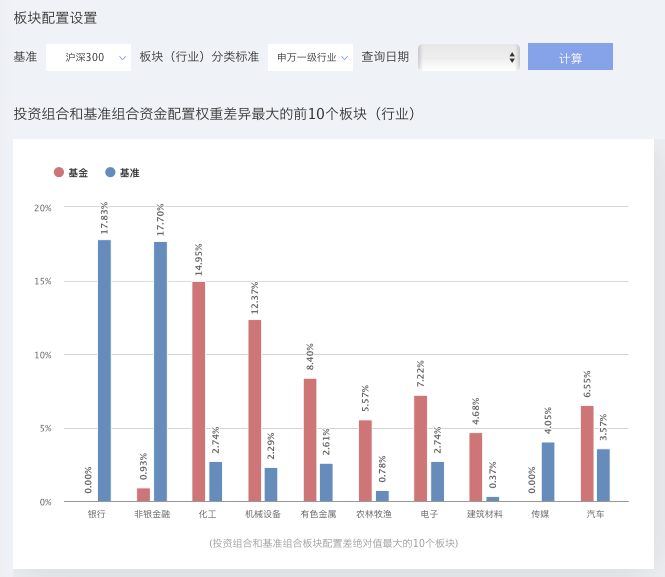Click the chart footnote about 10个板块

coord(333,544)
